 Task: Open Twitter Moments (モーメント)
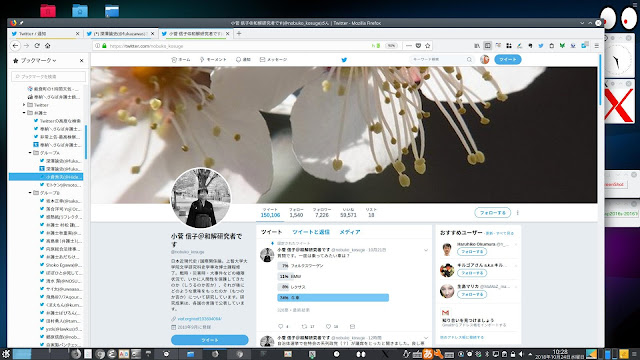tap(213, 60)
